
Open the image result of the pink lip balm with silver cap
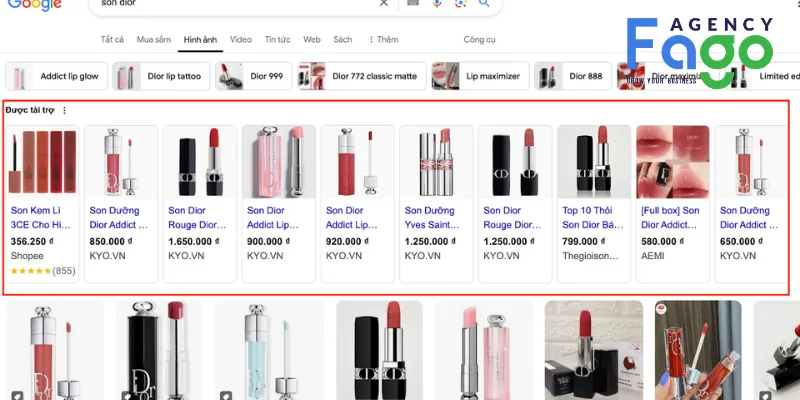pyautogui.click(x=483, y=350)
